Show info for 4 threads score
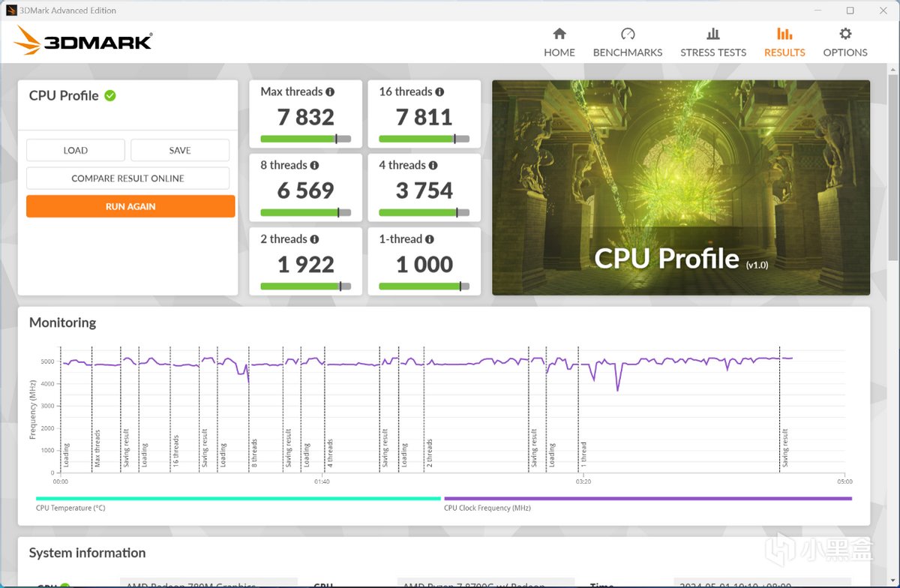The image size is (900, 588). pyautogui.click(x=433, y=165)
